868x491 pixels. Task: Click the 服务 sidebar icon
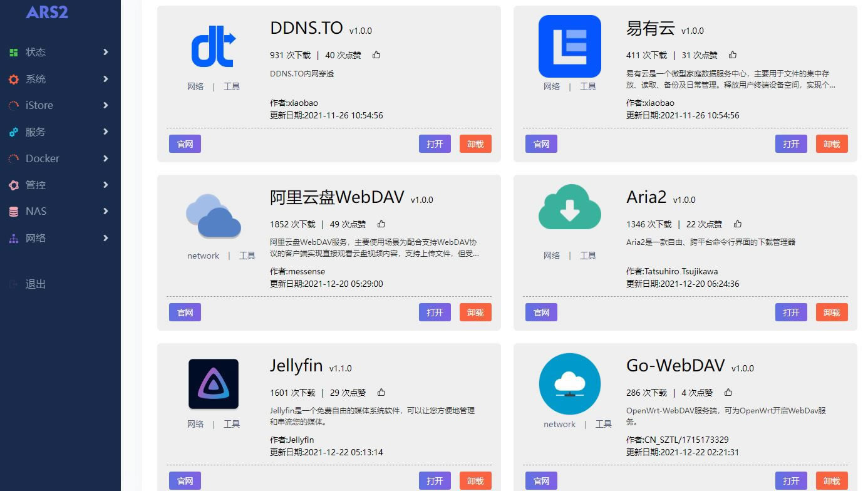[14, 132]
